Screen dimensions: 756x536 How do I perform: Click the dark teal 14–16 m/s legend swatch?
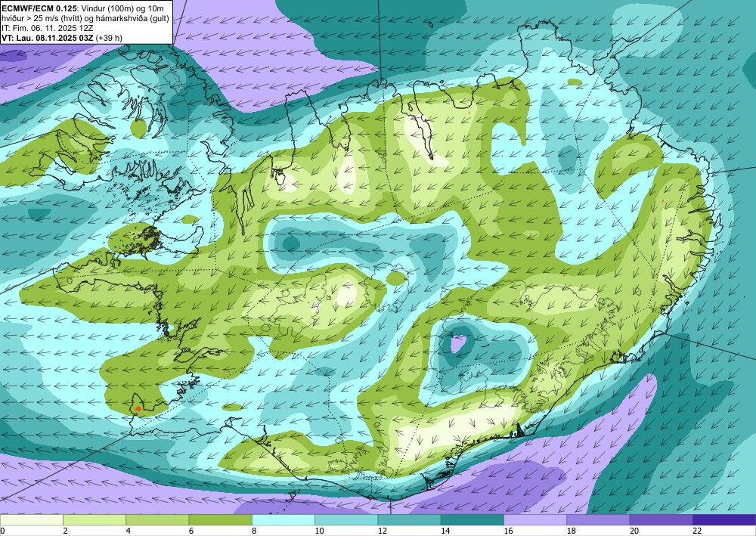pyautogui.click(x=472, y=520)
